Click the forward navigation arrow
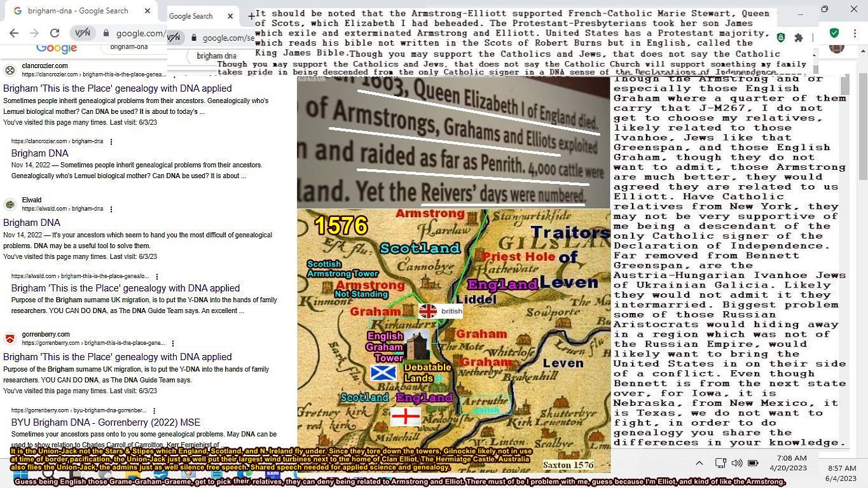The width and height of the screenshot is (868, 488). tap(34, 33)
